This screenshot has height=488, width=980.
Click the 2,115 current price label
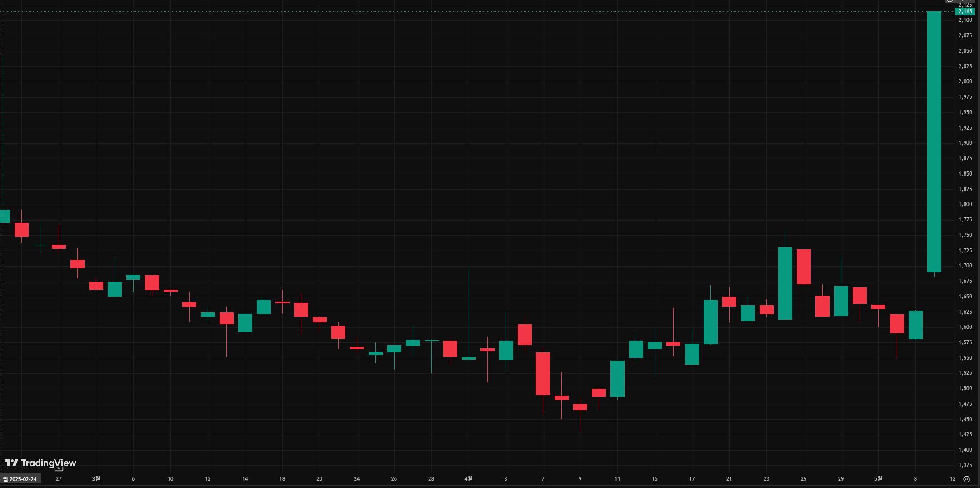coord(965,11)
